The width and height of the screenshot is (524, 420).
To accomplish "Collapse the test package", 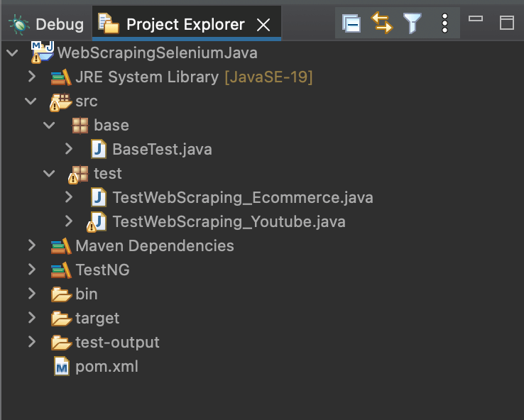I will click(x=50, y=173).
